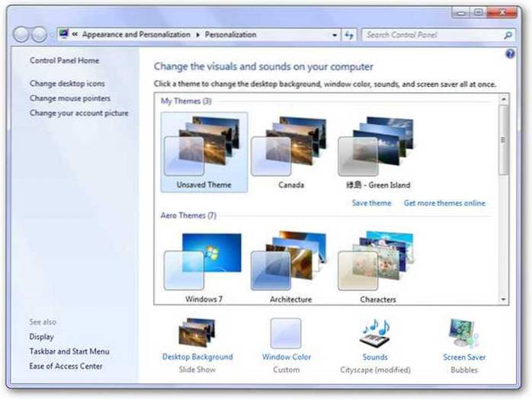This screenshot has width=532, height=400.
Task: Click the Save theme link
Action: pos(371,203)
